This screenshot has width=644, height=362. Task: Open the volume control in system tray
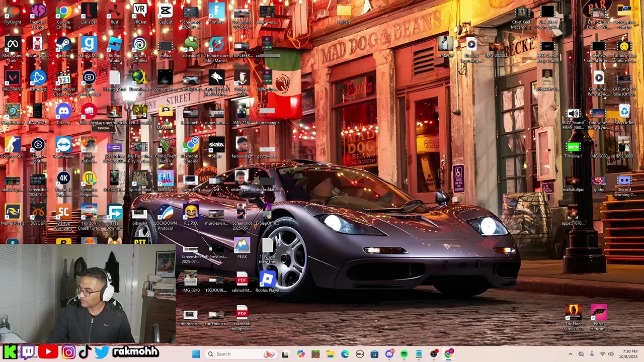coord(611,354)
